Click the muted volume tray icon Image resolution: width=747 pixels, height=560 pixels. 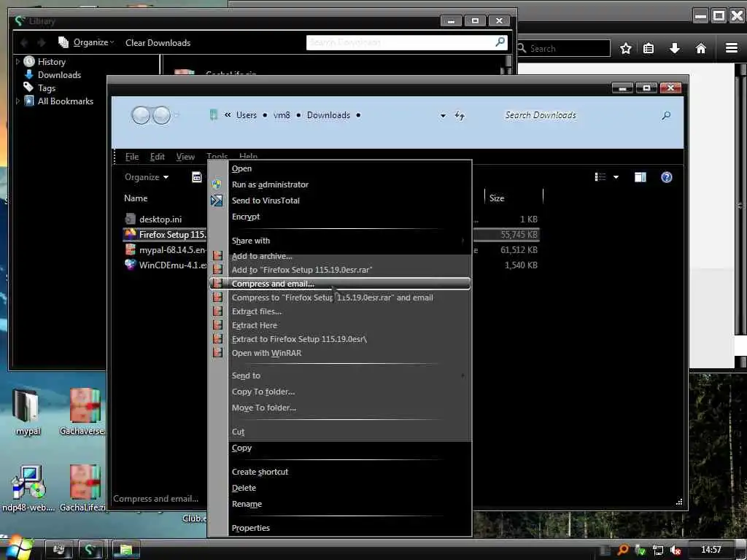pos(675,550)
